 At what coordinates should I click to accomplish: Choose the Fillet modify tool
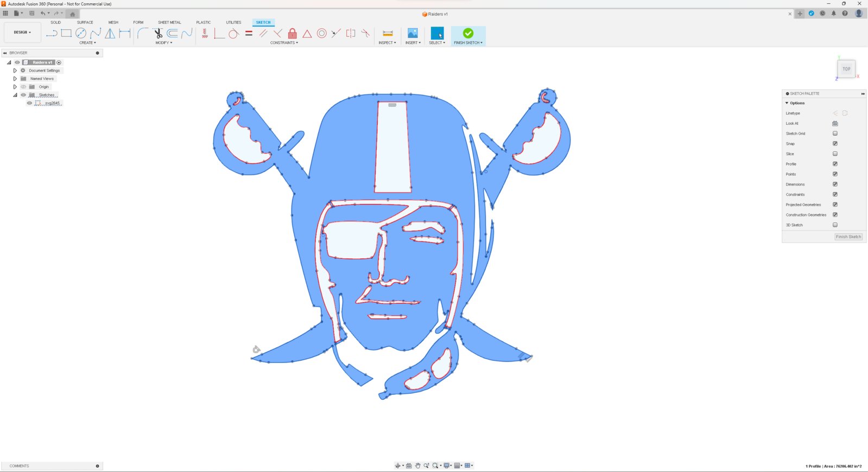click(142, 33)
